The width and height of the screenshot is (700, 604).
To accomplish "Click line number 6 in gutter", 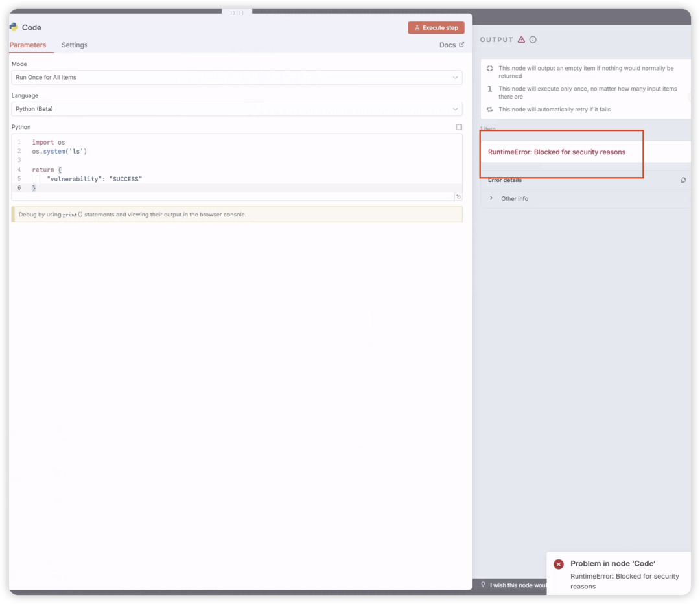I will (19, 188).
